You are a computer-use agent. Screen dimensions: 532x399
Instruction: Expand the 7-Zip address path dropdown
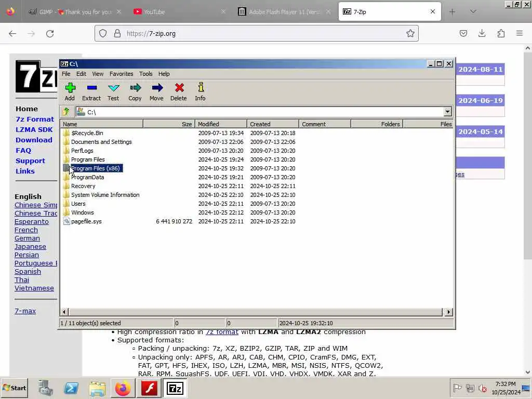tap(447, 112)
